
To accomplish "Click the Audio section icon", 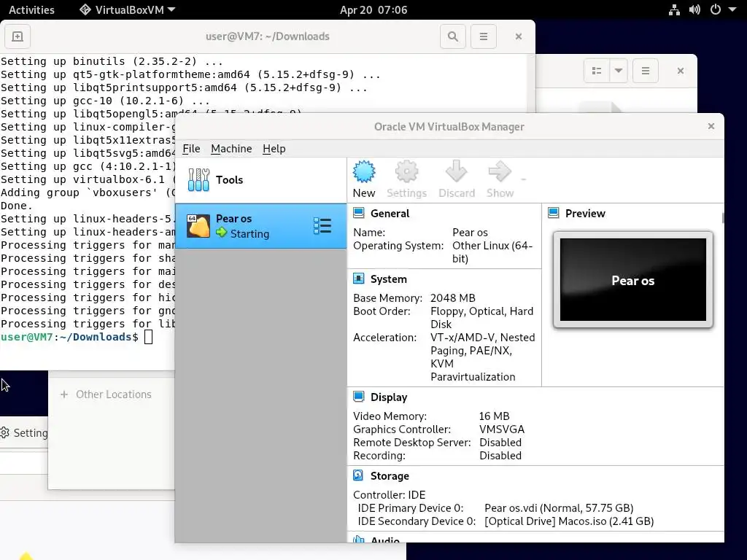I will [359, 540].
